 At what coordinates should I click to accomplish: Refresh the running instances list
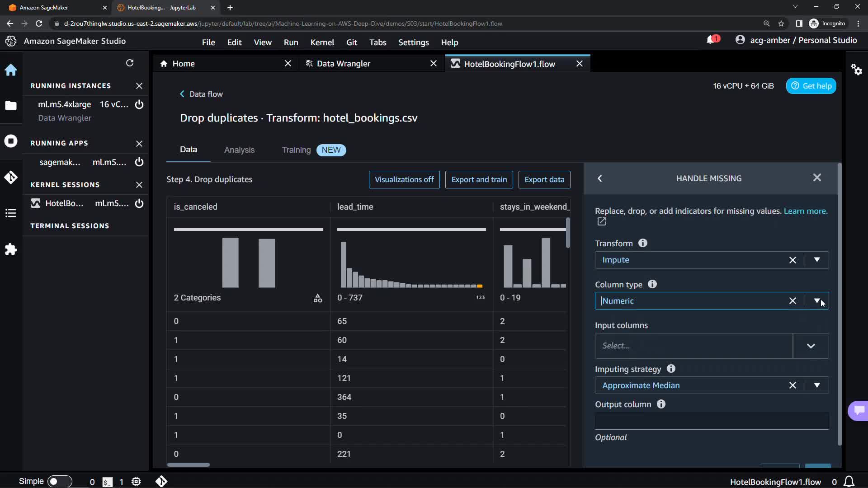point(130,63)
